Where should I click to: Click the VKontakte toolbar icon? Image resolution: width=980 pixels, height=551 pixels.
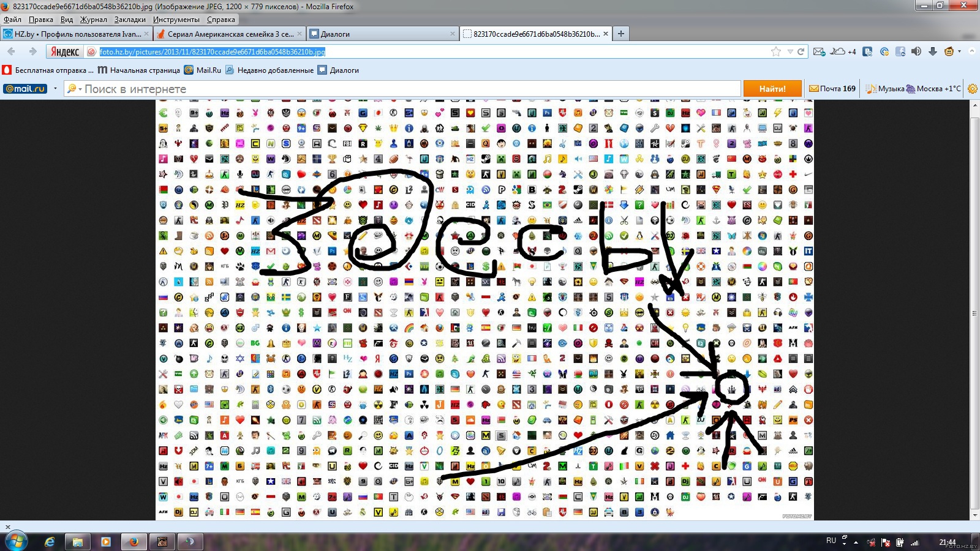coord(867,51)
